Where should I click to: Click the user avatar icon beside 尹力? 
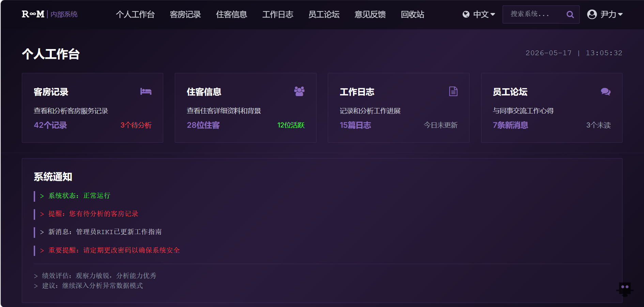pyautogui.click(x=592, y=14)
